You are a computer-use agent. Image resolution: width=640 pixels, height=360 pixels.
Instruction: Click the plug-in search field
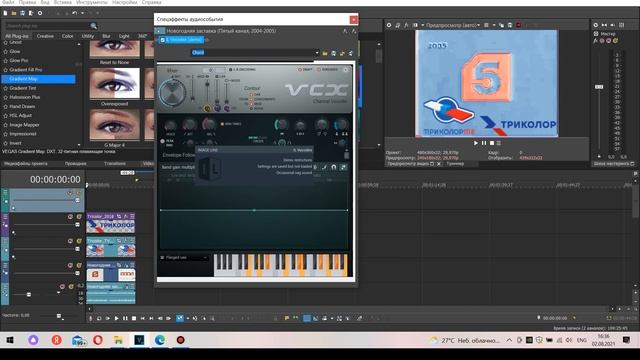[47, 26]
